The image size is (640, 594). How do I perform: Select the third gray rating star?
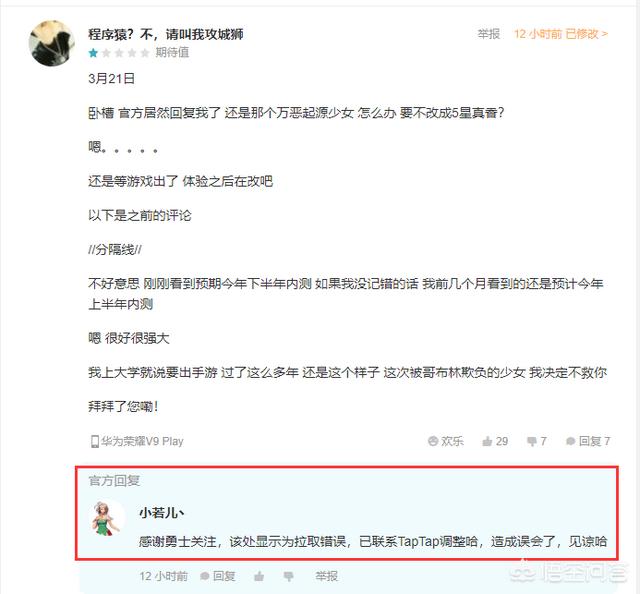[119, 53]
